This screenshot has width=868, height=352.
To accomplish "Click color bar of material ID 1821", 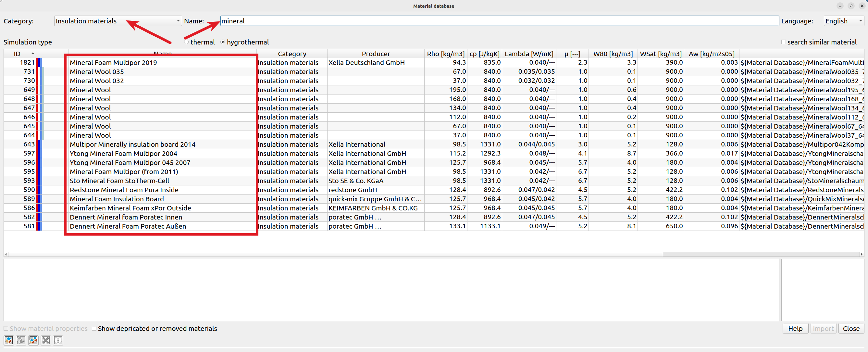I will (x=39, y=62).
